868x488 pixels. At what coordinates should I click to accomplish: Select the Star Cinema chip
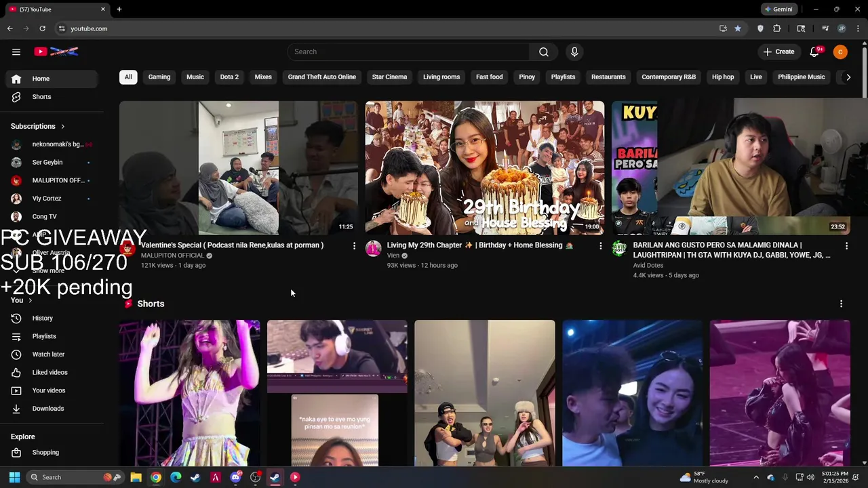[389, 77]
